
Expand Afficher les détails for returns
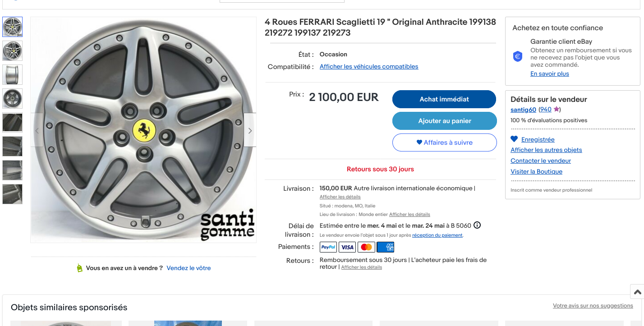[361, 267]
